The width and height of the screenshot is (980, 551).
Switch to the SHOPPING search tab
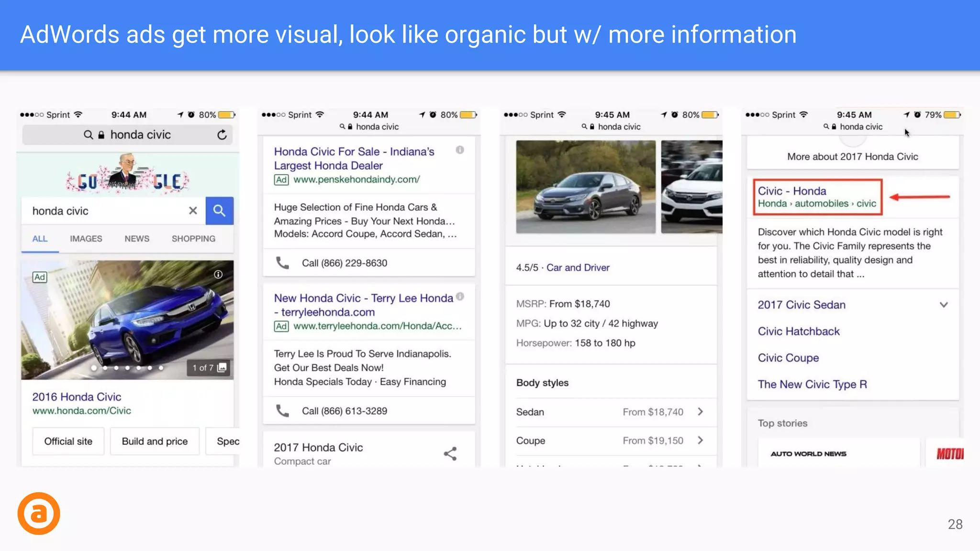pyautogui.click(x=193, y=238)
